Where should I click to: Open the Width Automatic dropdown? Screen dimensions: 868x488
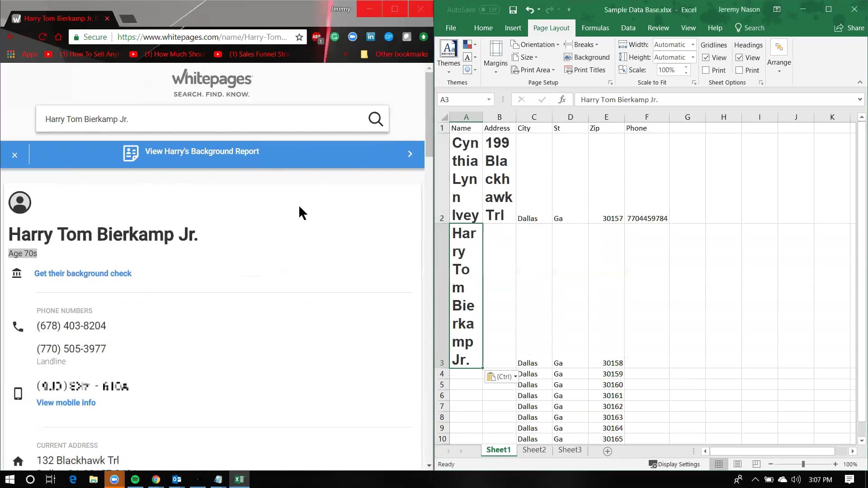pos(693,44)
